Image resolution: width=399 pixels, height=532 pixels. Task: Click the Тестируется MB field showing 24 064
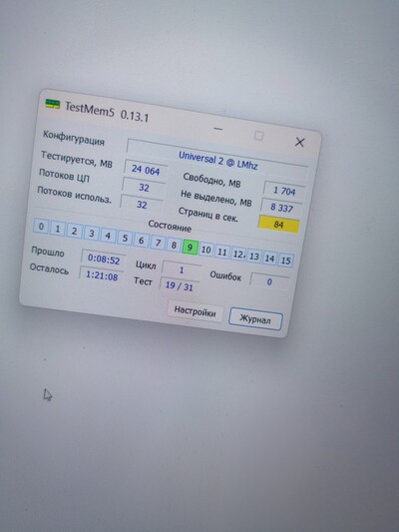point(146,170)
